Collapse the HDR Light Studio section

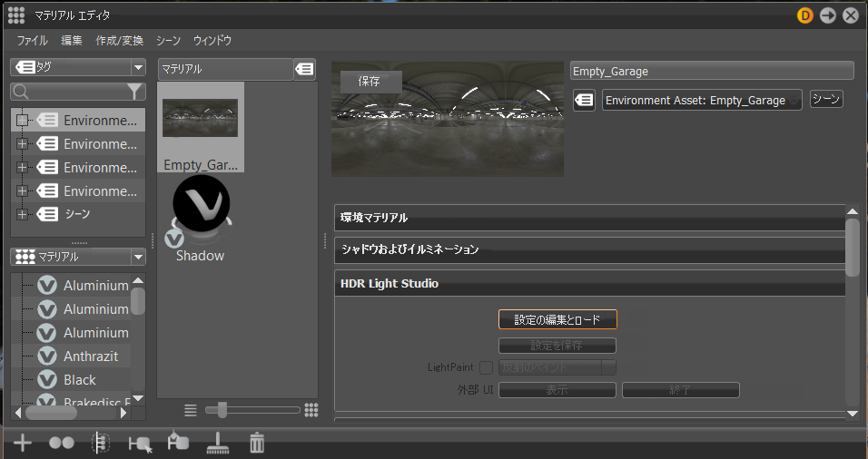click(x=590, y=283)
